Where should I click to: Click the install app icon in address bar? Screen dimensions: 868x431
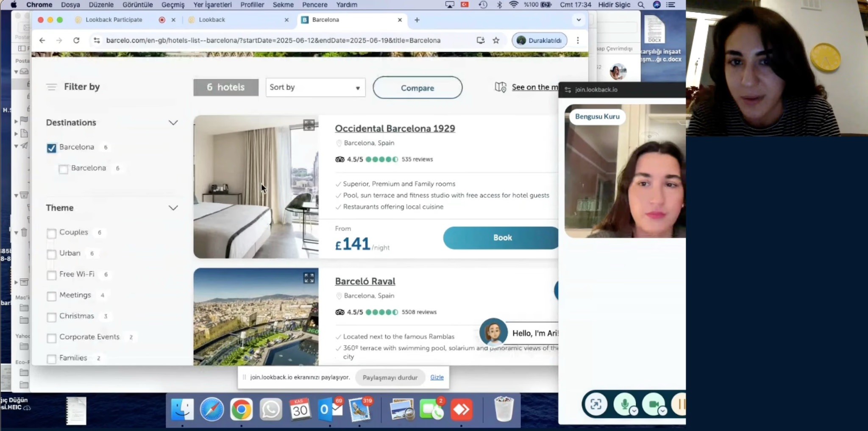pos(480,40)
